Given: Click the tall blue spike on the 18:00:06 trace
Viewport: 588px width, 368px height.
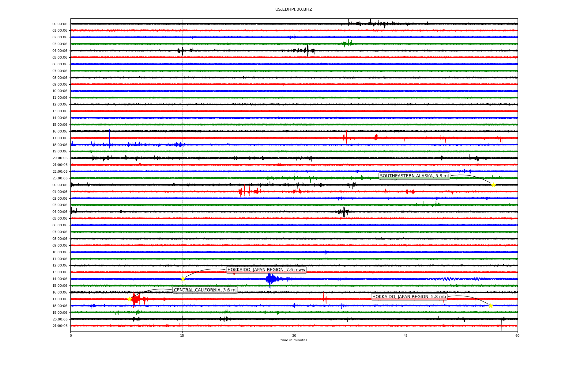Looking at the screenshot, I should click(109, 135).
